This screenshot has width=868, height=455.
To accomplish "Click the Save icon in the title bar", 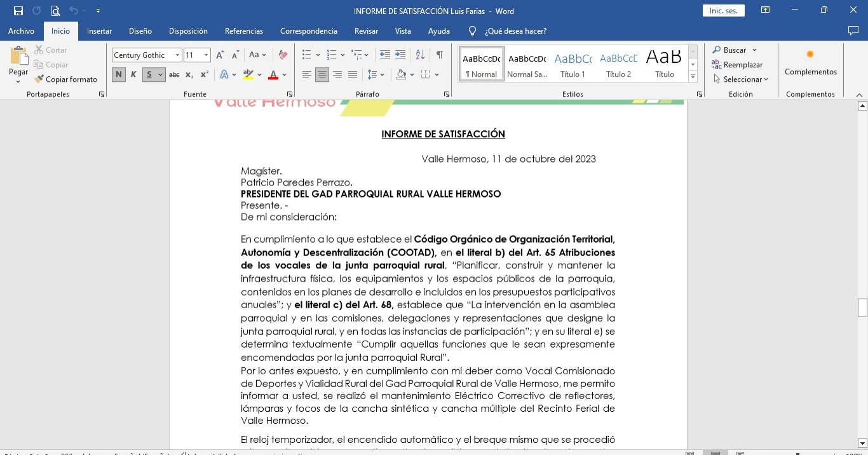I will point(18,11).
